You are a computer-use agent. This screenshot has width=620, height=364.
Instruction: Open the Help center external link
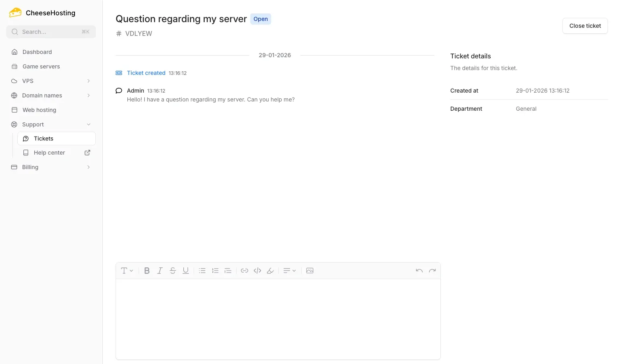tap(49, 153)
